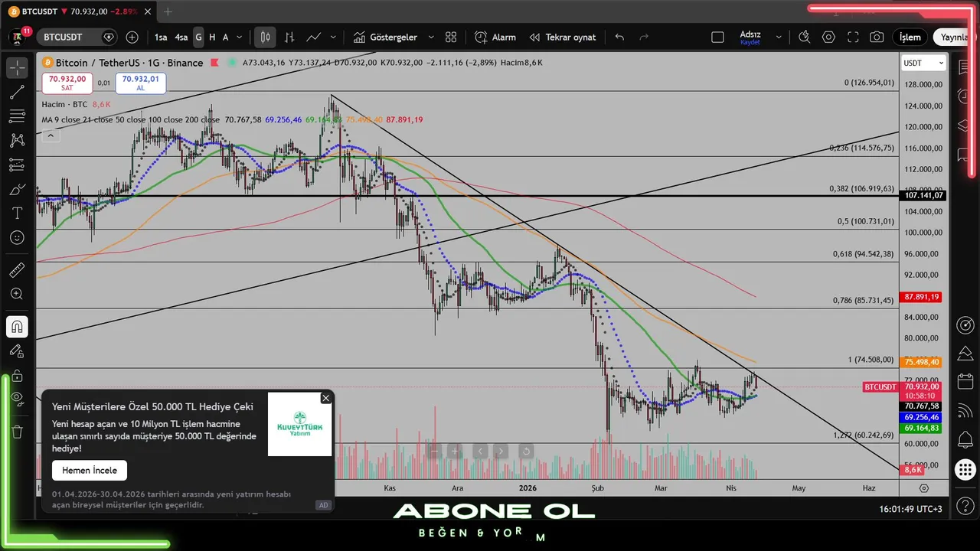Open the chart patterns tool
Image resolution: width=980 pixels, height=551 pixels.
[17, 140]
